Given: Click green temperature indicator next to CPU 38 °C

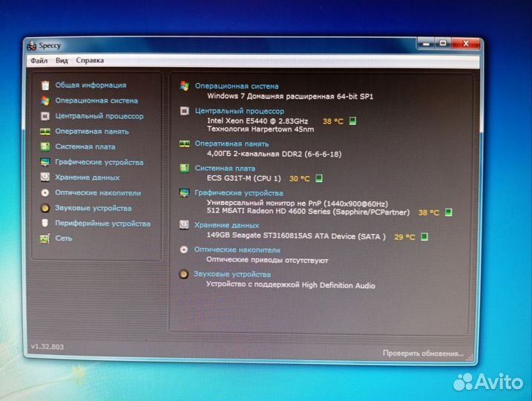Looking at the screenshot, I should (352, 121).
